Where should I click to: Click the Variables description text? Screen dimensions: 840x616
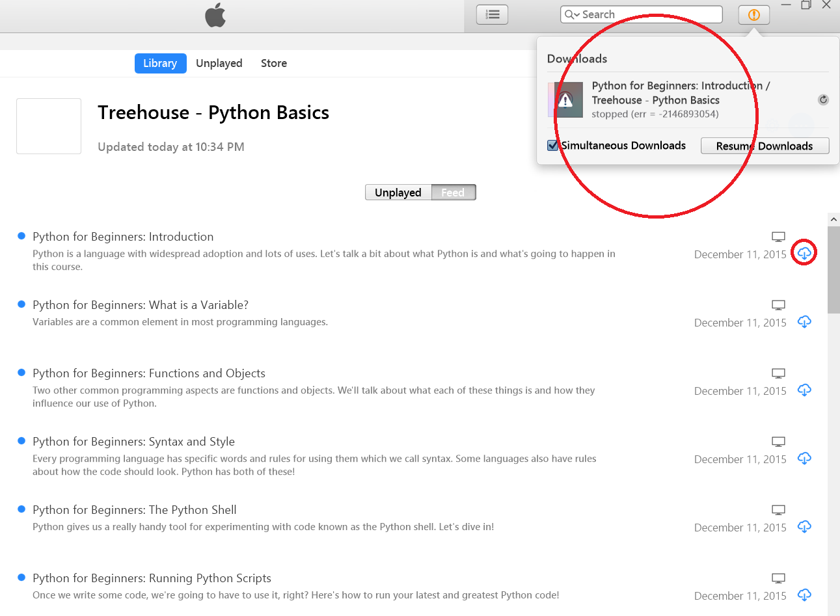(180, 322)
